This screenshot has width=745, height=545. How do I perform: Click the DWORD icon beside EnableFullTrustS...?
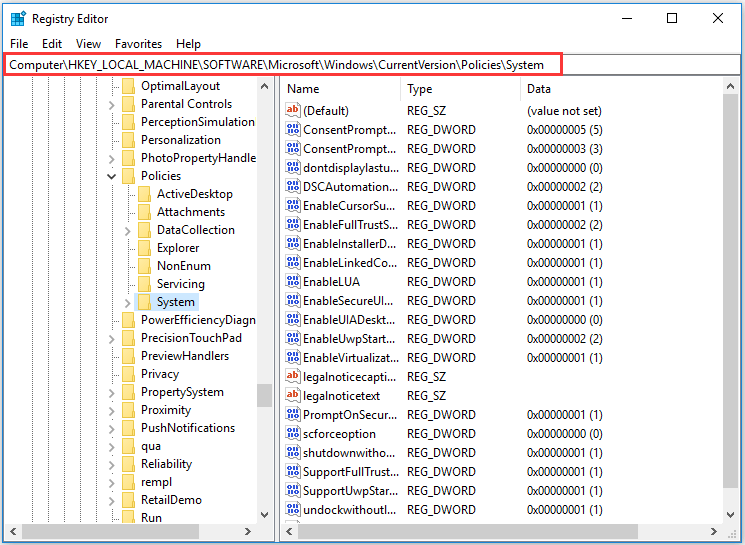293,224
